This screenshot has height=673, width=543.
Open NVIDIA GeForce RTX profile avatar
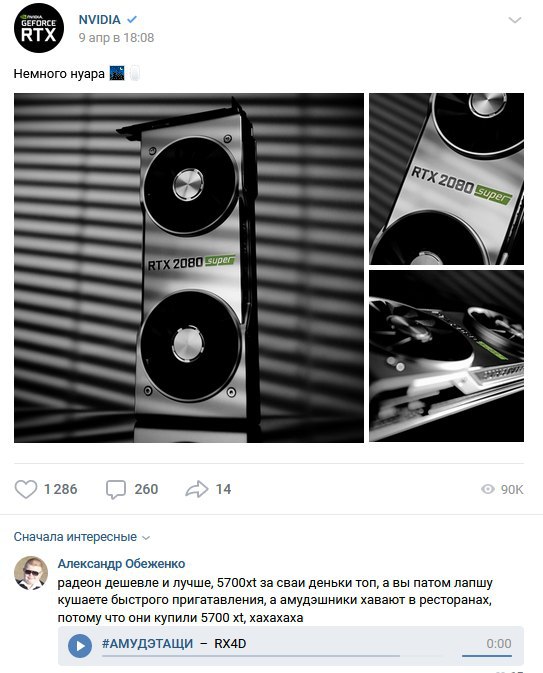coord(39,28)
